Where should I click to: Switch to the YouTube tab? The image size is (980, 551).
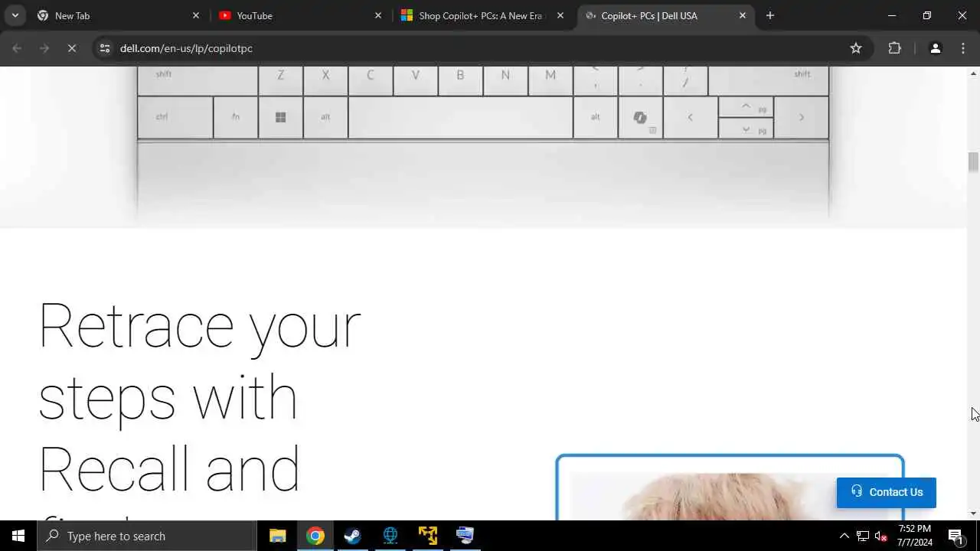pos(301,15)
